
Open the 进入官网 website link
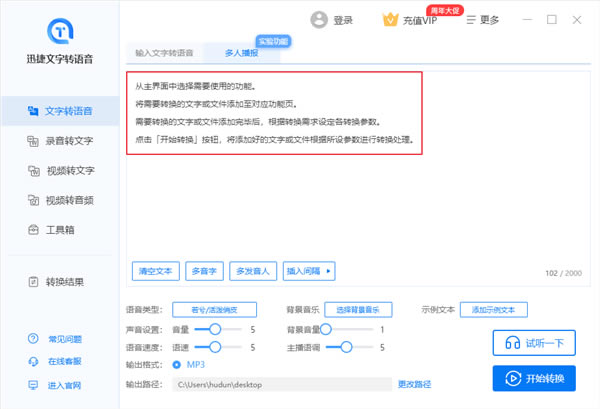coord(64,385)
